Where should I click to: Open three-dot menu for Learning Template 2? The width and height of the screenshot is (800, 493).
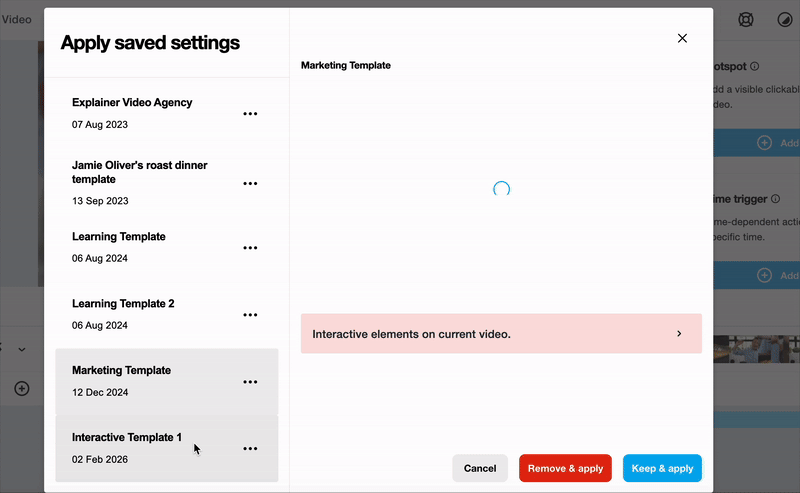250,315
